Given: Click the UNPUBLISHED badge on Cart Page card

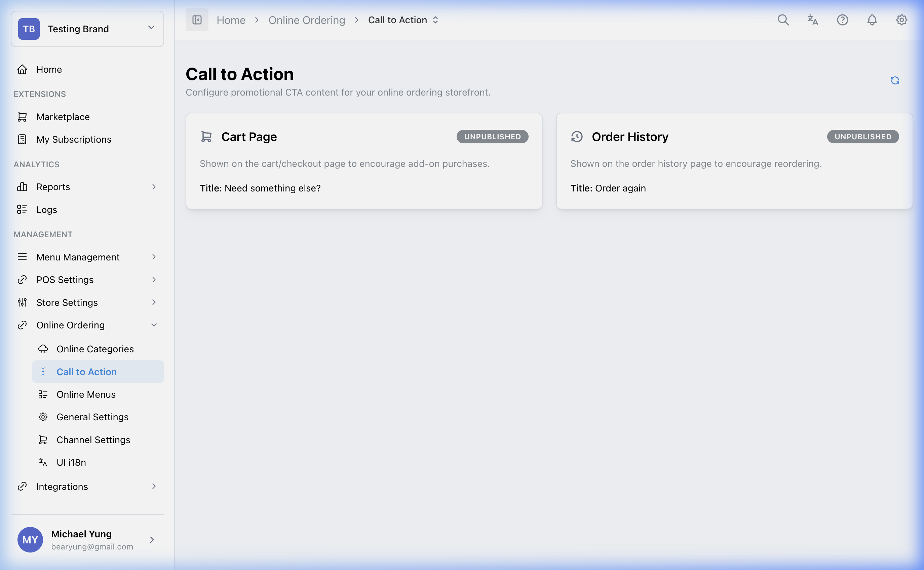Looking at the screenshot, I should click(492, 137).
